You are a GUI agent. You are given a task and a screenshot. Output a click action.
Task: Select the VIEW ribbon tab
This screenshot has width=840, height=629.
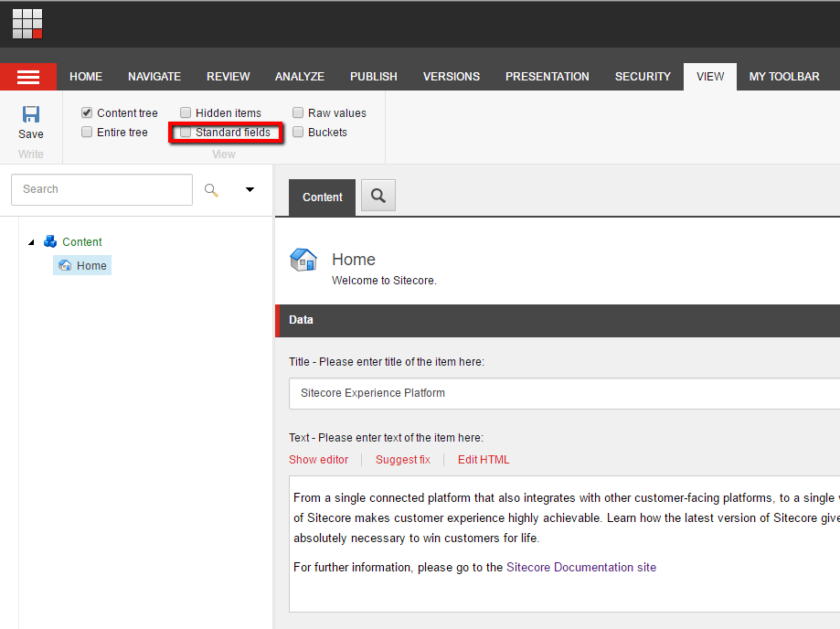tap(710, 77)
